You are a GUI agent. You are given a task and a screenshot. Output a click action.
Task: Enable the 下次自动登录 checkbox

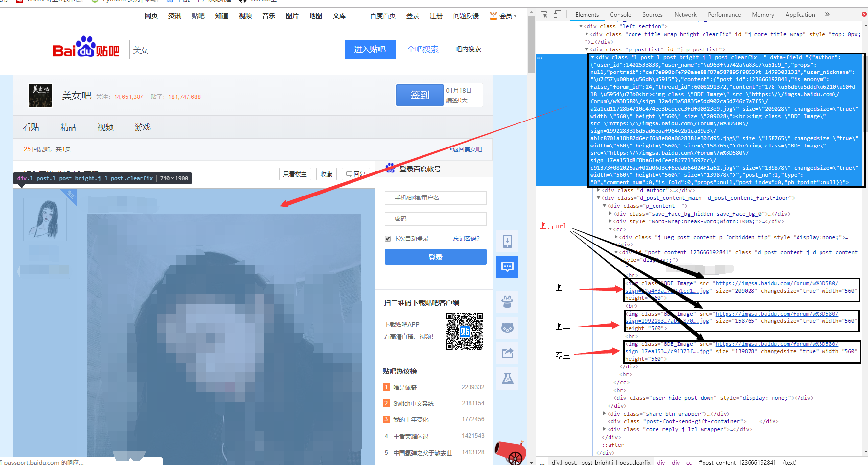(x=387, y=239)
